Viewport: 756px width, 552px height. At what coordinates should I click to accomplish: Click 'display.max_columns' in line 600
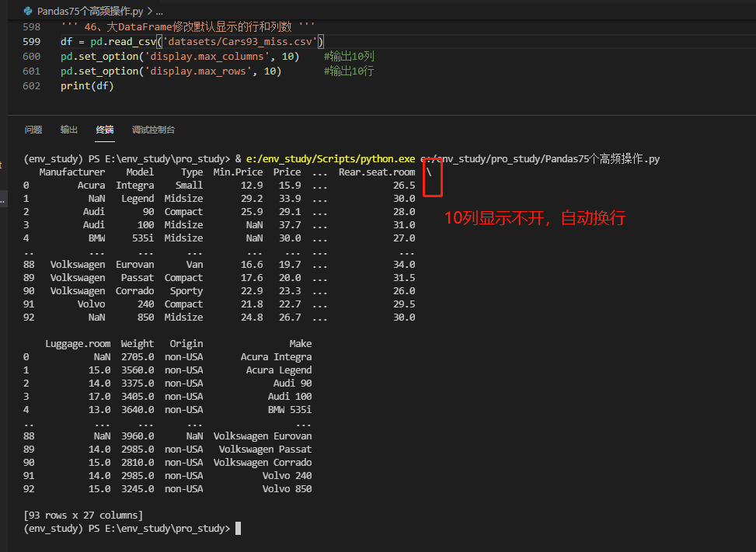207,57
